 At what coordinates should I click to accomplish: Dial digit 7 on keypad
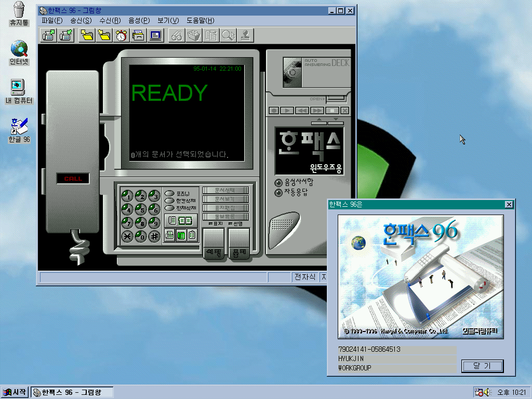click(127, 222)
